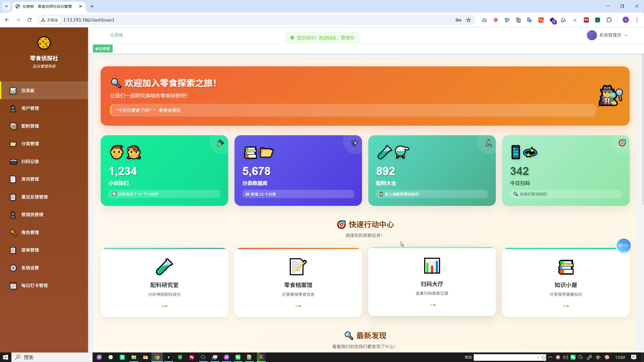
Task: Click the taskbar volume control
Action: coord(565,357)
